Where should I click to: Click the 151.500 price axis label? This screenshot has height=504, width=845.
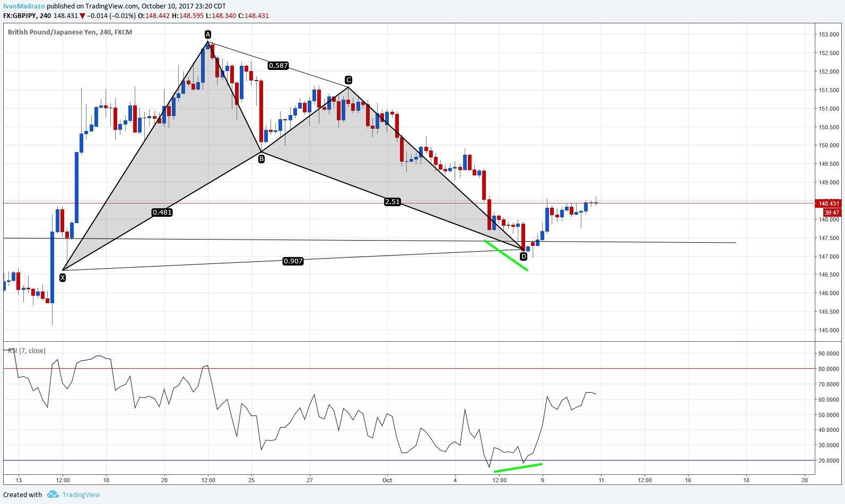[x=829, y=90]
